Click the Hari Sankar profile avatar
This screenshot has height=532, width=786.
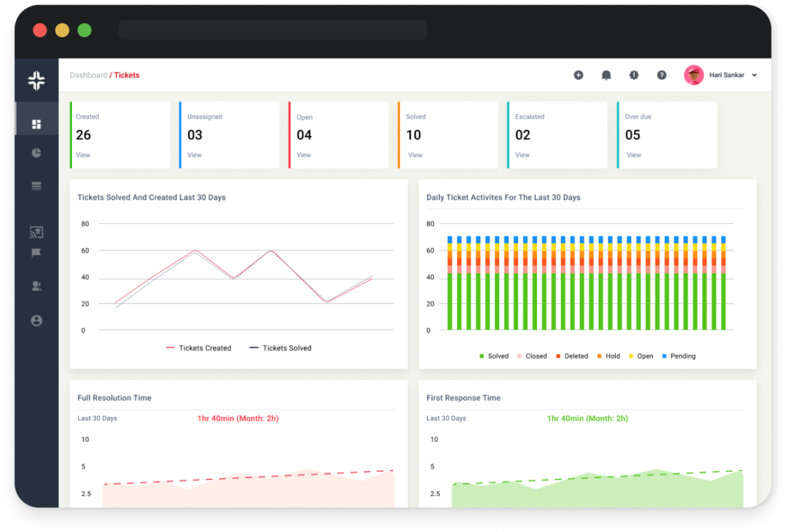pos(694,75)
